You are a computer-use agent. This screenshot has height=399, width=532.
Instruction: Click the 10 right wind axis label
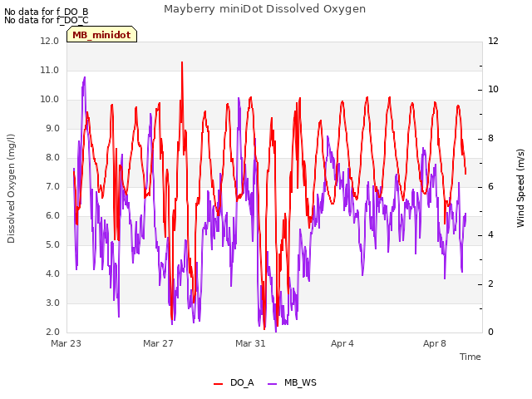coord(493,90)
